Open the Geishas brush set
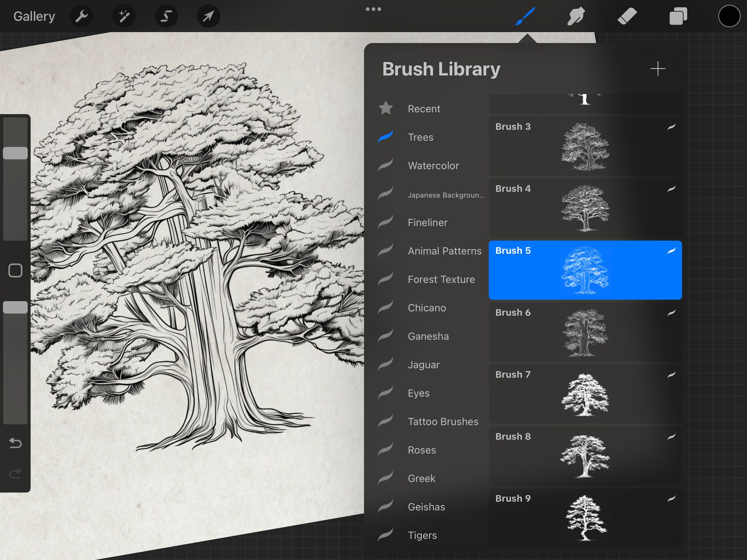The image size is (747, 560). click(x=431, y=507)
